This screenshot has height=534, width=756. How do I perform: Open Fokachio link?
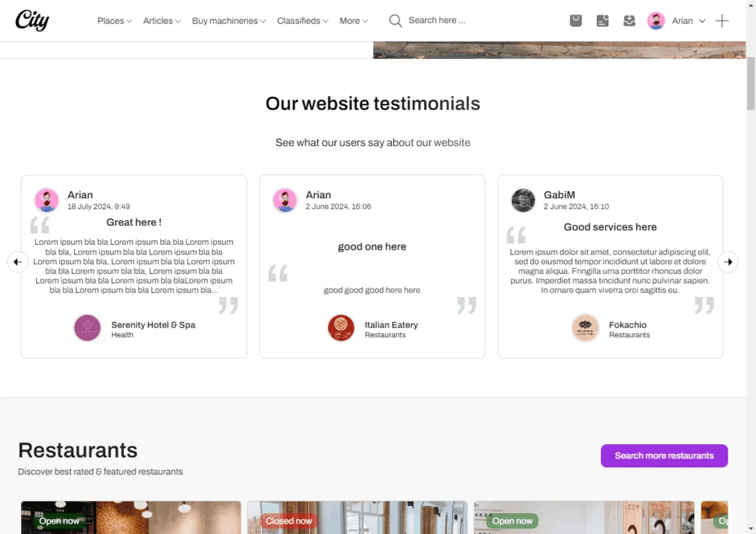[628, 325]
